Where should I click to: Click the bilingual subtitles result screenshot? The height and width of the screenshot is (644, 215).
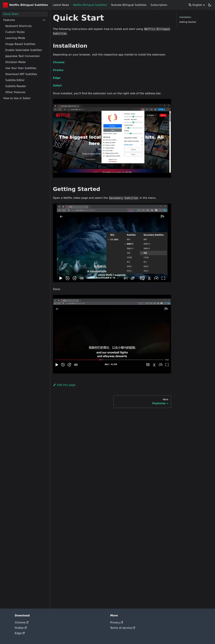pyautogui.click(x=112, y=334)
